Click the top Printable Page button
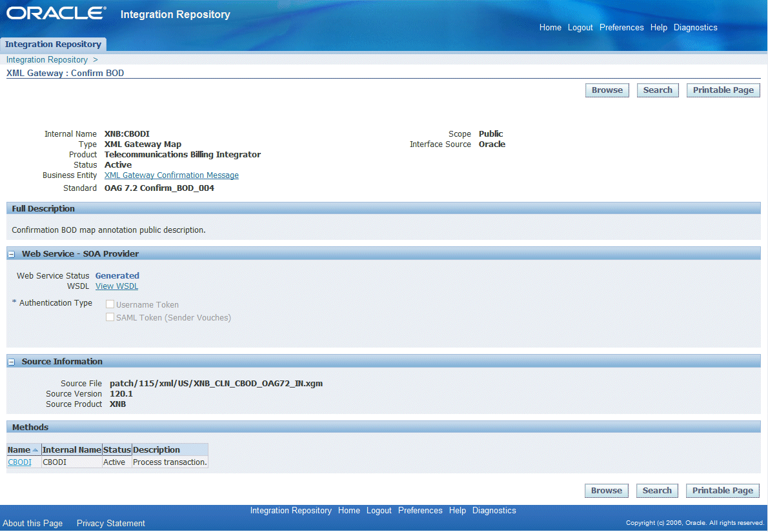768x532 pixels. [723, 90]
